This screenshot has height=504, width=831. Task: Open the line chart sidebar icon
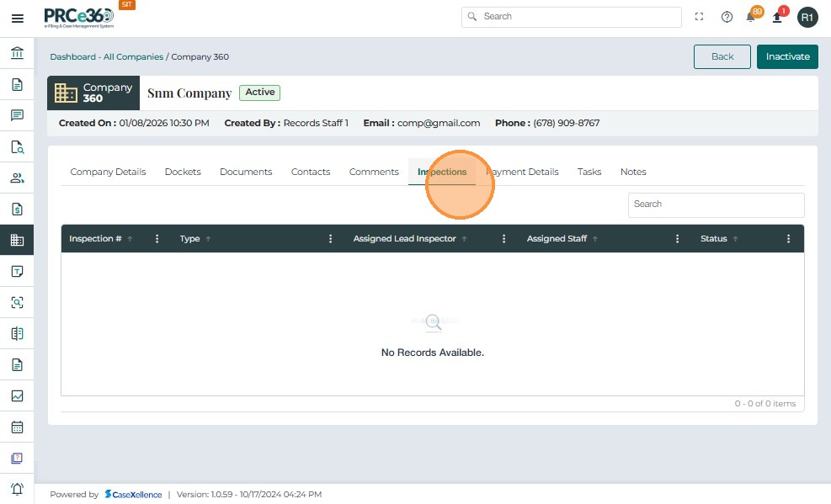pos(17,395)
